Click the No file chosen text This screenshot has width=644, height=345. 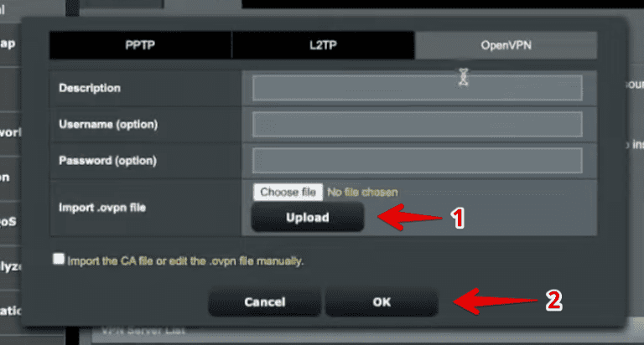coord(362,192)
